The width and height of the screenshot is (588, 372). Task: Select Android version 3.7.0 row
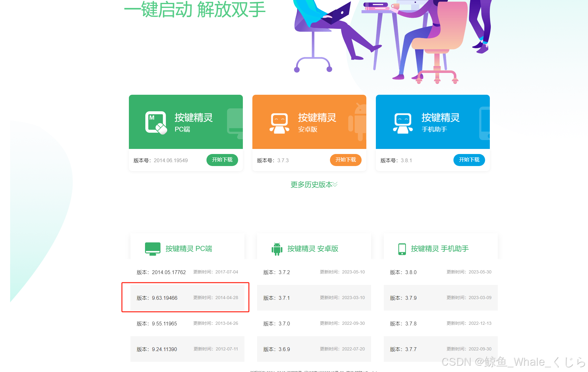click(x=314, y=324)
